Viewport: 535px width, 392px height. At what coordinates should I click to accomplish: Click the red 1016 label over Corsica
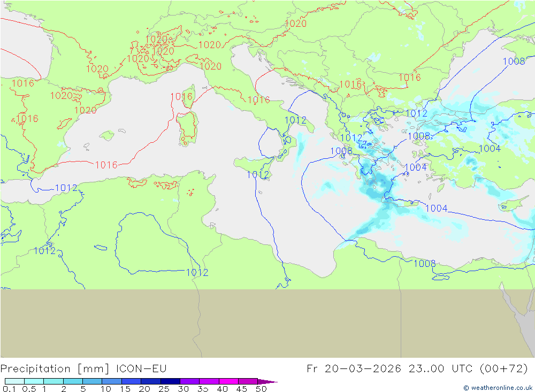[x=181, y=97]
